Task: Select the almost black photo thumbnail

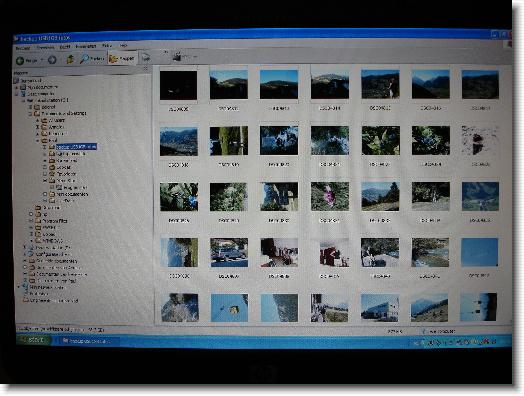Action: coord(178,86)
